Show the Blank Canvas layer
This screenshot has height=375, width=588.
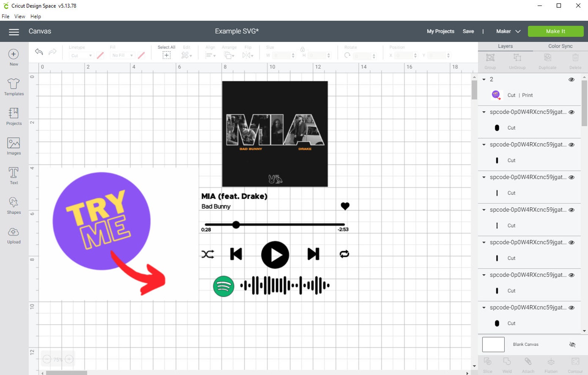click(x=572, y=345)
